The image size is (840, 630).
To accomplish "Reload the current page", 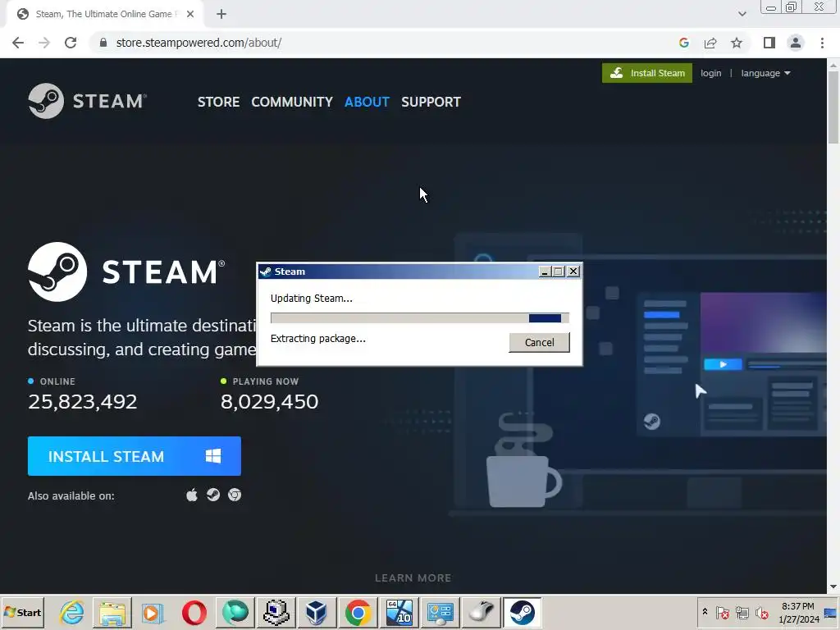I will click(x=71, y=43).
